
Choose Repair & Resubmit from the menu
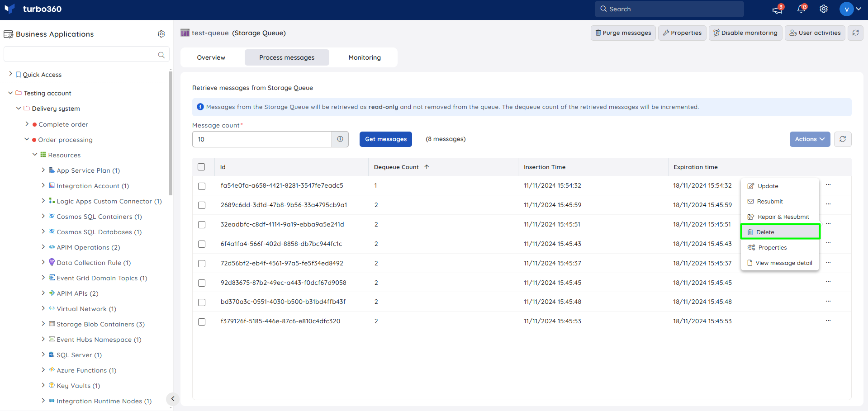pos(780,217)
